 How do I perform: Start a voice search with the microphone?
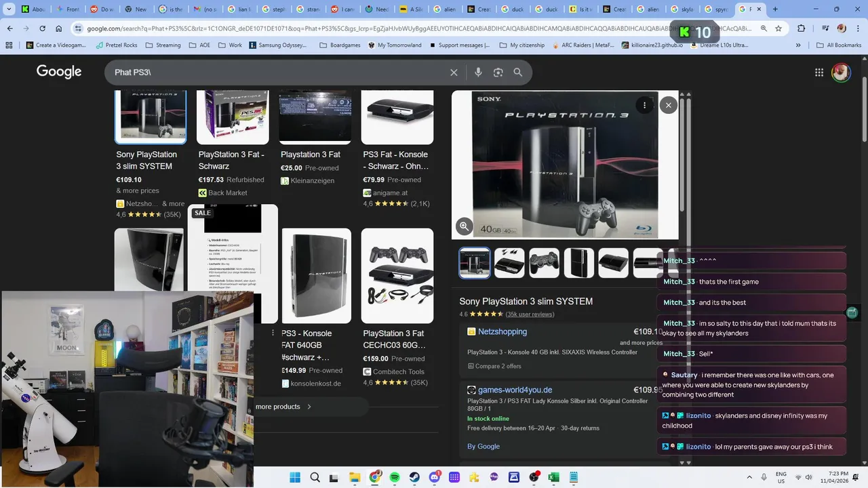[478, 73]
